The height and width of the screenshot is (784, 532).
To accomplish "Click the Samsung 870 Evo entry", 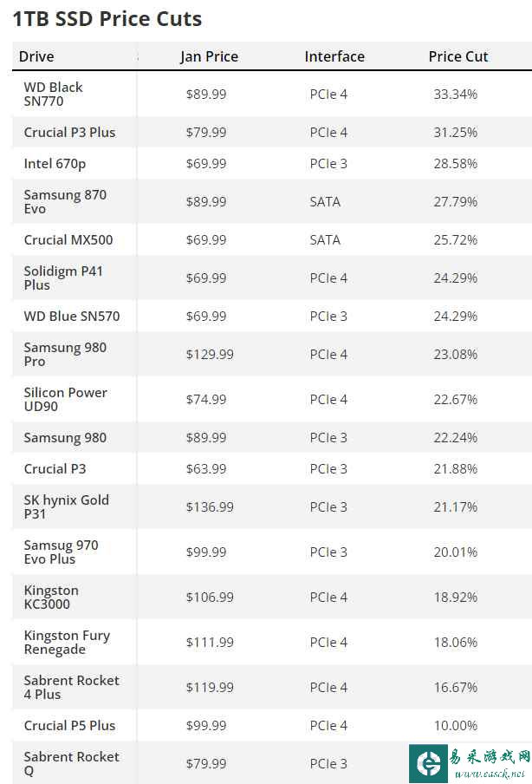I will pos(65,201).
